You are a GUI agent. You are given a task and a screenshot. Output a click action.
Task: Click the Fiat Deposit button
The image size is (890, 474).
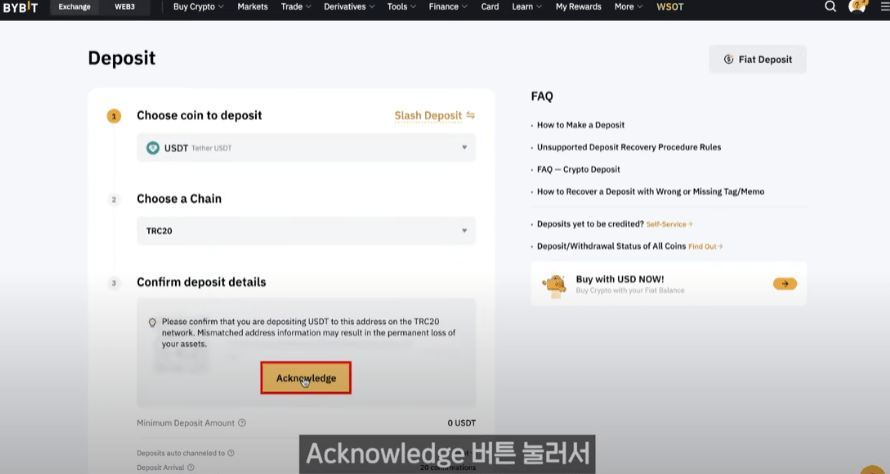[x=758, y=59]
